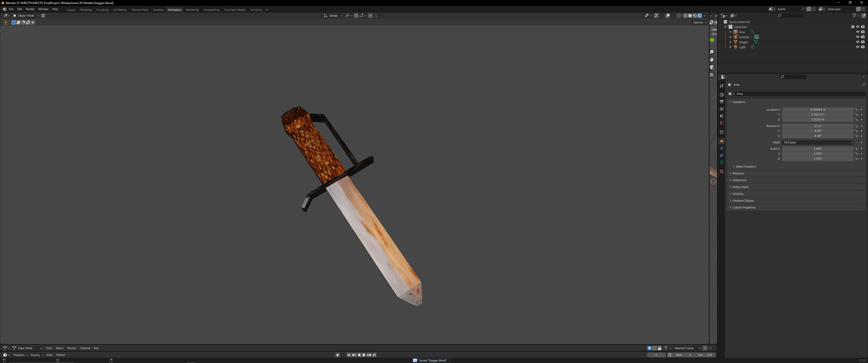Viewport: 868px width, 363px height.
Task: Open the Render properties tab icon
Action: click(x=721, y=95)
